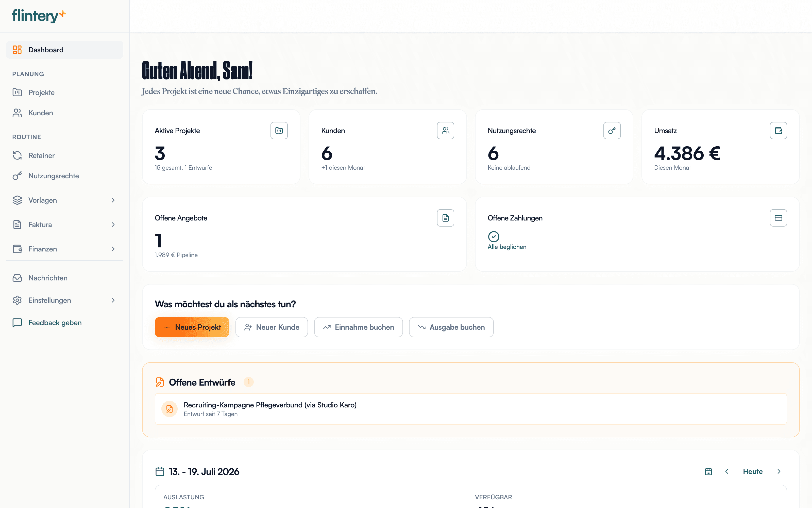Click the Aktive Projekte card folder icon
The width and height of the screenshot is (812, 508).
[279, 130]
